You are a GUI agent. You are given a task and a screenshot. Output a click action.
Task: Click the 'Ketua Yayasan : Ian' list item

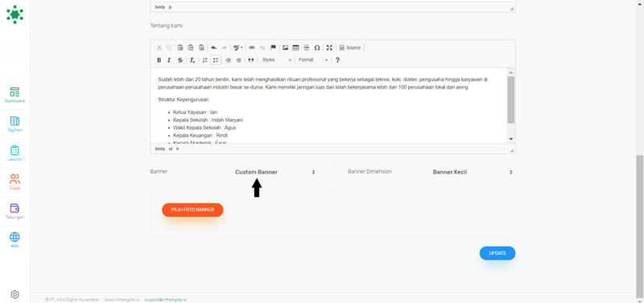(x=195, y=112)
